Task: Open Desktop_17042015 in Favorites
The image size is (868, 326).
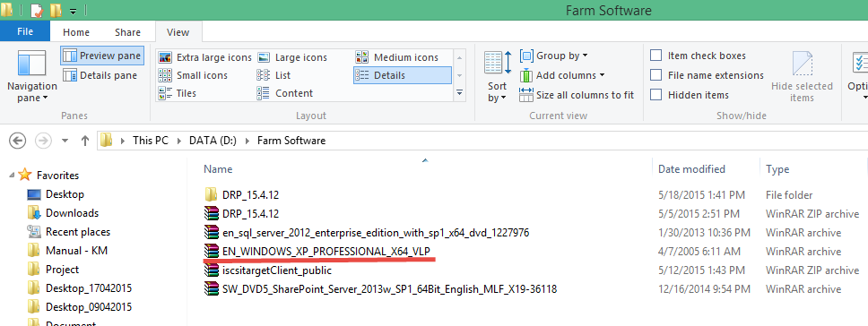Action: coord(89,287)
